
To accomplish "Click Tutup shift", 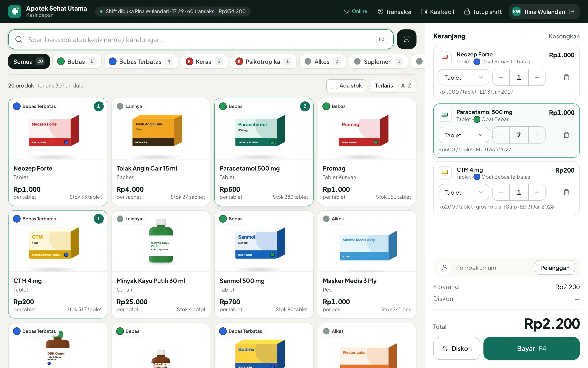I will point(483,11).
